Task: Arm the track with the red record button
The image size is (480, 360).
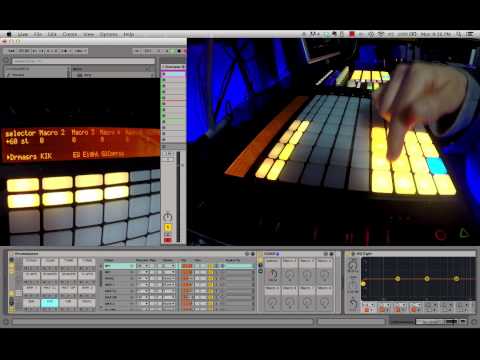Action: click(168, 240)
